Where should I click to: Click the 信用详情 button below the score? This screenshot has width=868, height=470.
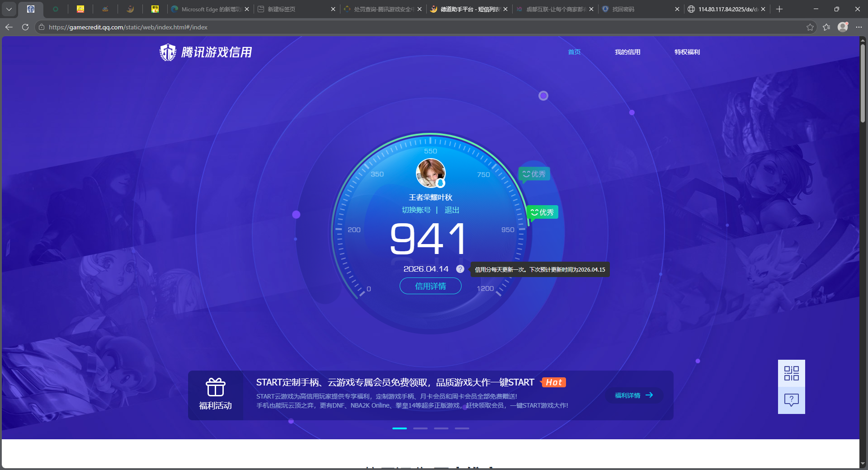click(430, 286)
